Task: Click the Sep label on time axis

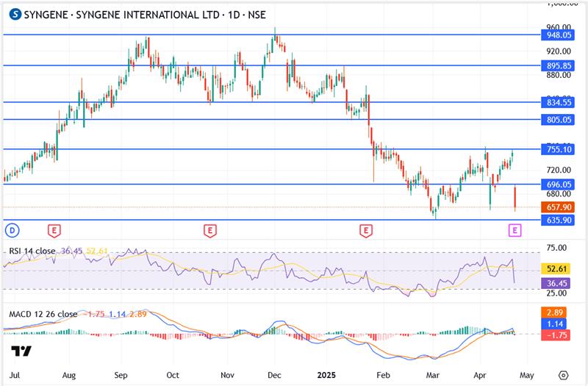Action: [x=120, y=374]
